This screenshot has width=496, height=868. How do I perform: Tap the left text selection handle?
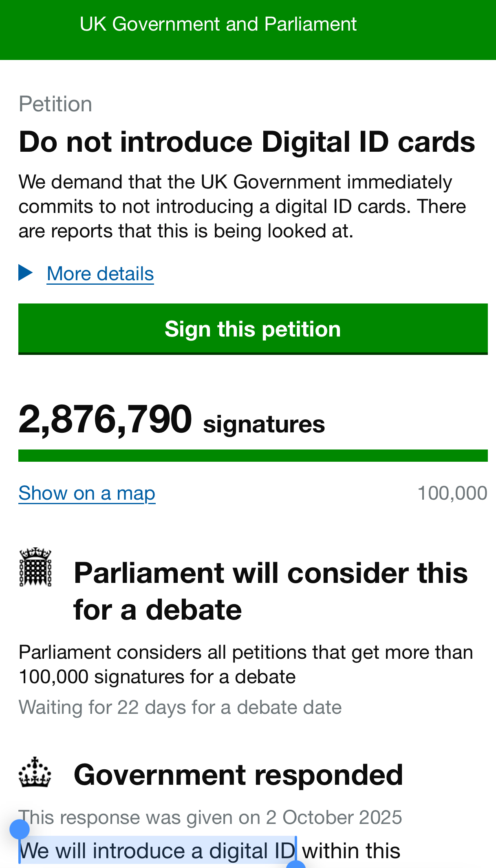(19, 830)
